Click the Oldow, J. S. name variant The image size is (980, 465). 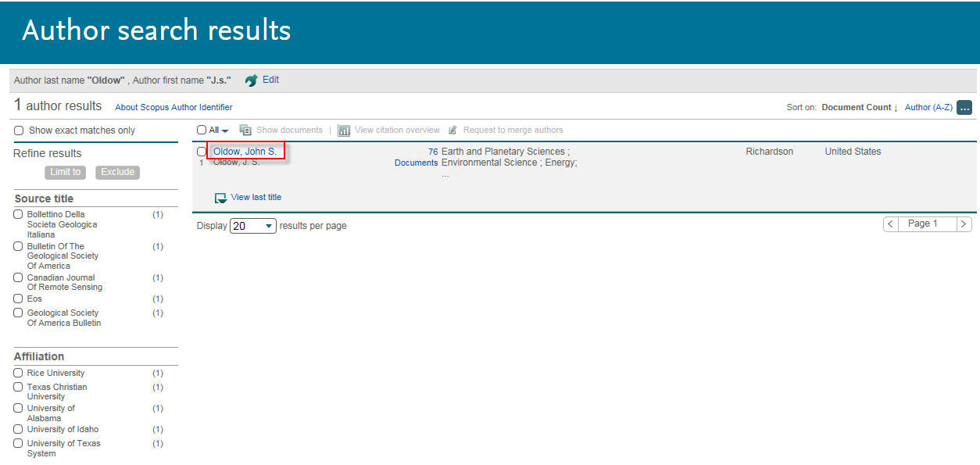(237, 162)
